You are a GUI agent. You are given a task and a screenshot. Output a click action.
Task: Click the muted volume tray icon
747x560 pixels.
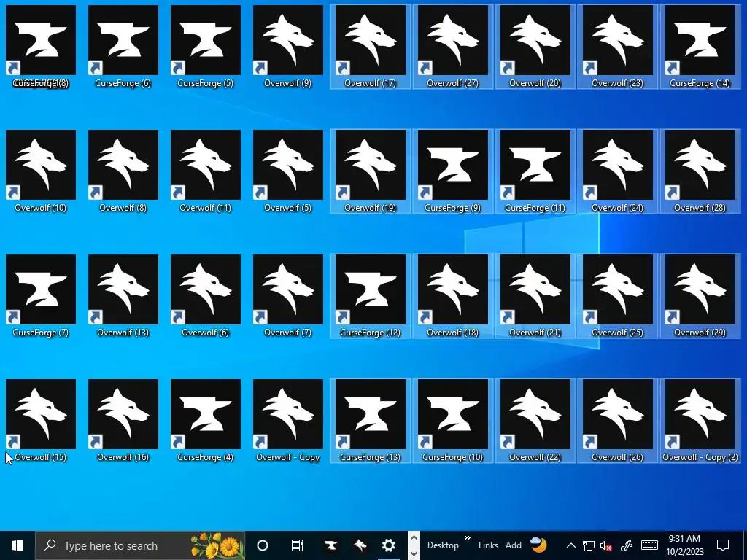(x=606, y=545)
